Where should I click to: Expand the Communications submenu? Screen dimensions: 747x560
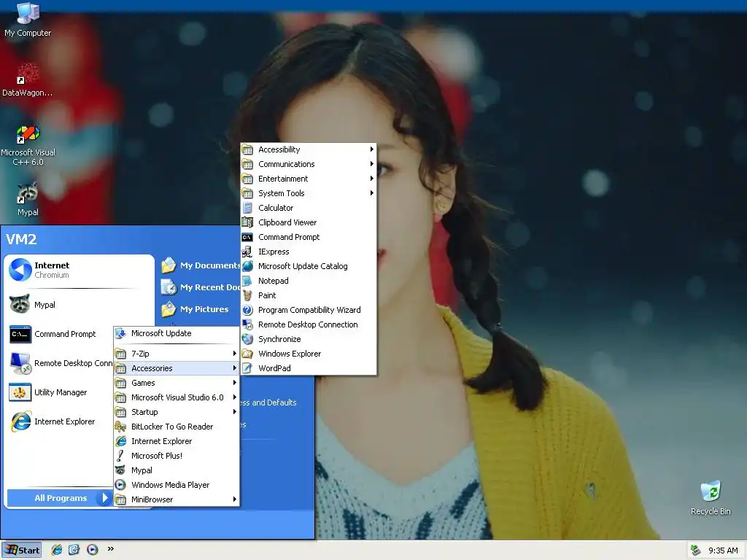tap(309, 164)
